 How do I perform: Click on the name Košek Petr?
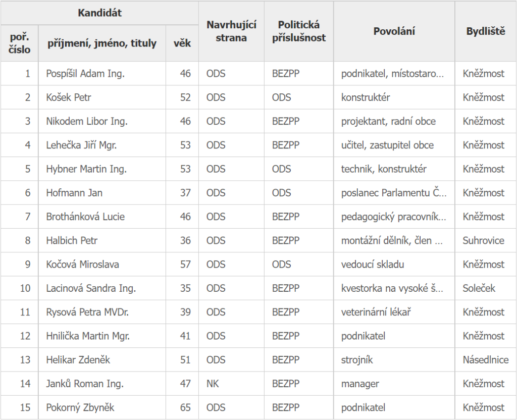click(69, 97)
